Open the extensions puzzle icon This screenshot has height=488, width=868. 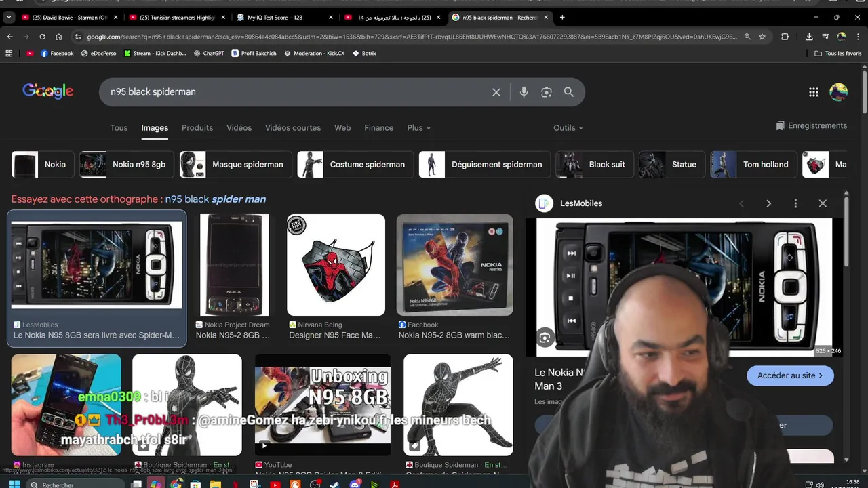click(785, 37)
